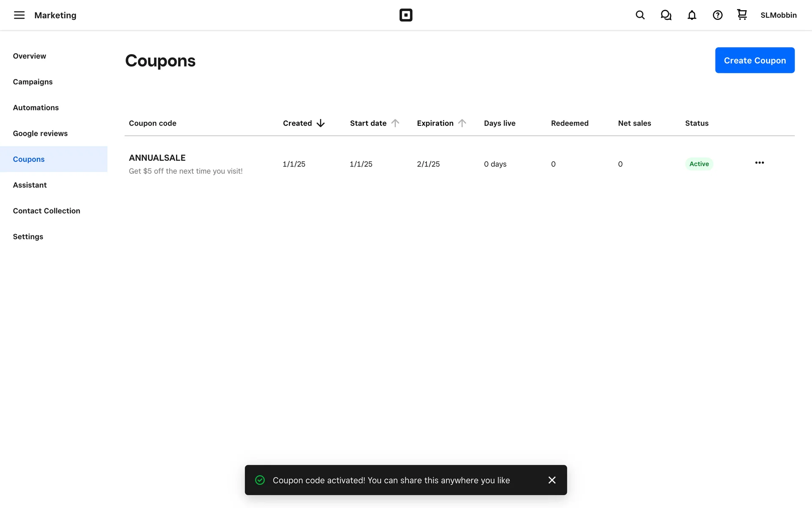Go to Campaigns in sidebar
The image size is (812, 508).
[x=33, y=82]
